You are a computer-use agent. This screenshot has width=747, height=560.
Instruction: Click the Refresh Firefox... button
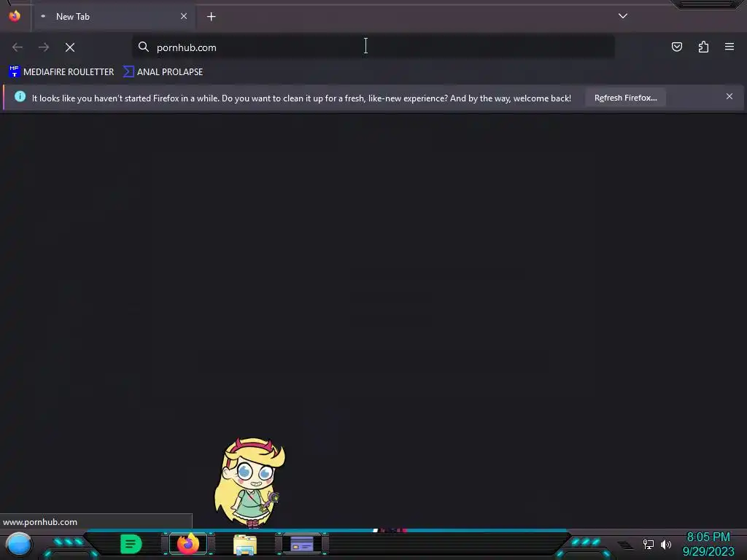[x=625, y=98]
